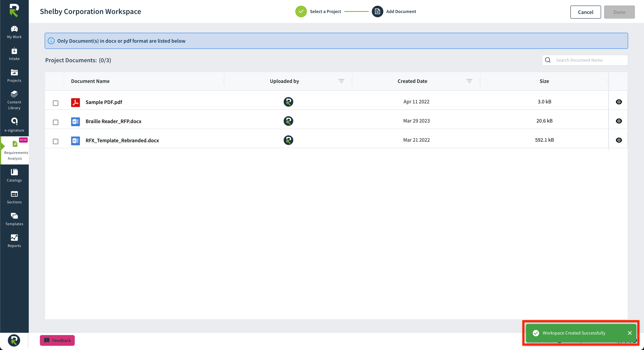This screenshot has width=644, height=350.
Task: Preview RFX_Template_Rebranded.docx with eye icon
Action: pyautogui.click(x=619, y=140)
